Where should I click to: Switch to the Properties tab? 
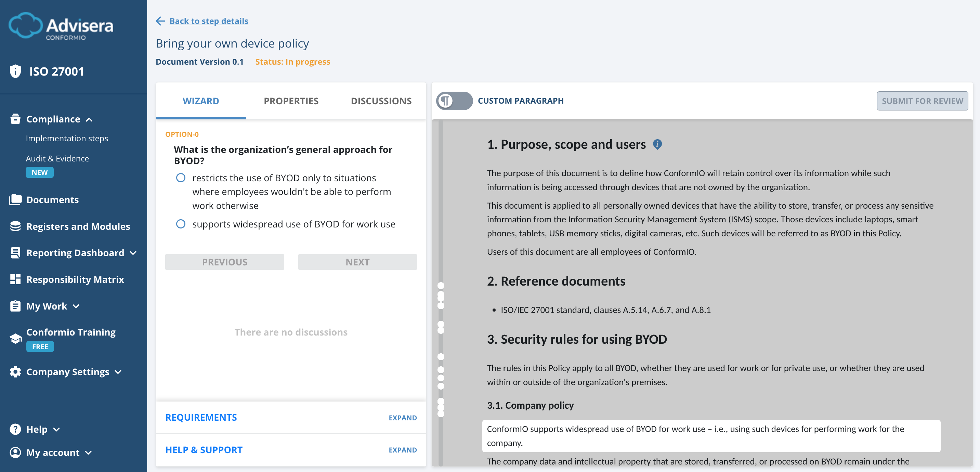[x=291, y=101]
